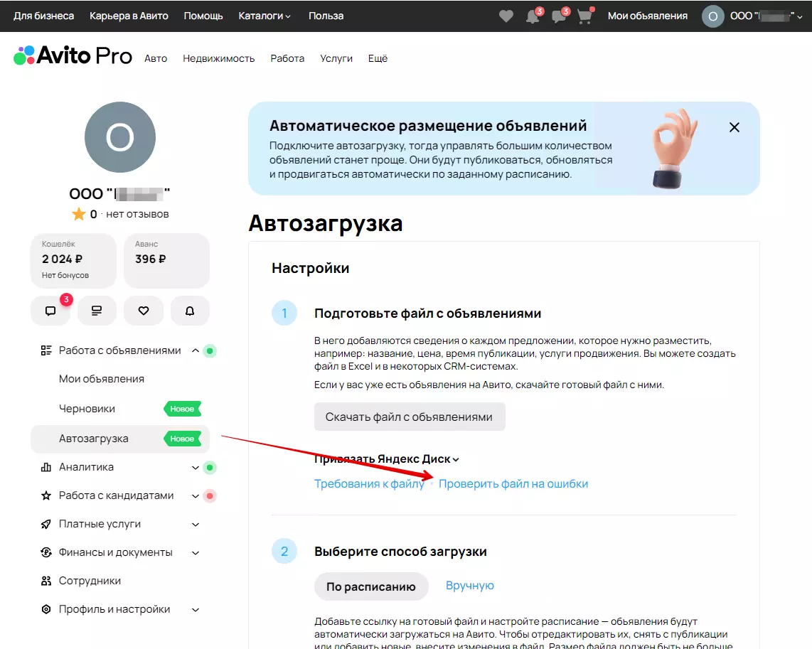
Task: Go to Мои объявления in top bar
Action: pyautogui.click(x=648, y=16)
